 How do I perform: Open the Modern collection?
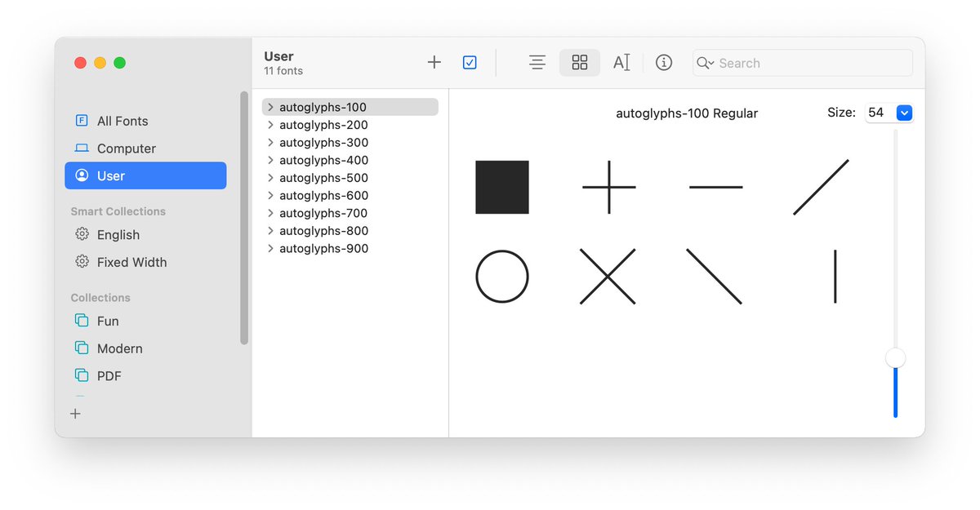pos(145,348)
